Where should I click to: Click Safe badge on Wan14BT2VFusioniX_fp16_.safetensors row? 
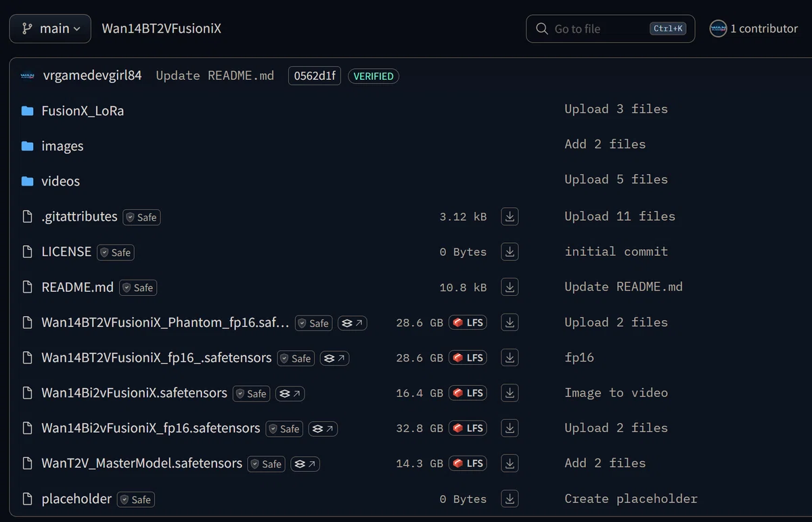tap(296, 358)
